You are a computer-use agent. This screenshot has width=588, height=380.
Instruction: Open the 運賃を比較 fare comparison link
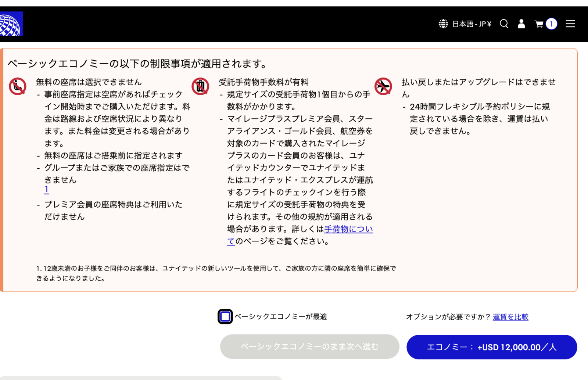click(x=510, y=317)
